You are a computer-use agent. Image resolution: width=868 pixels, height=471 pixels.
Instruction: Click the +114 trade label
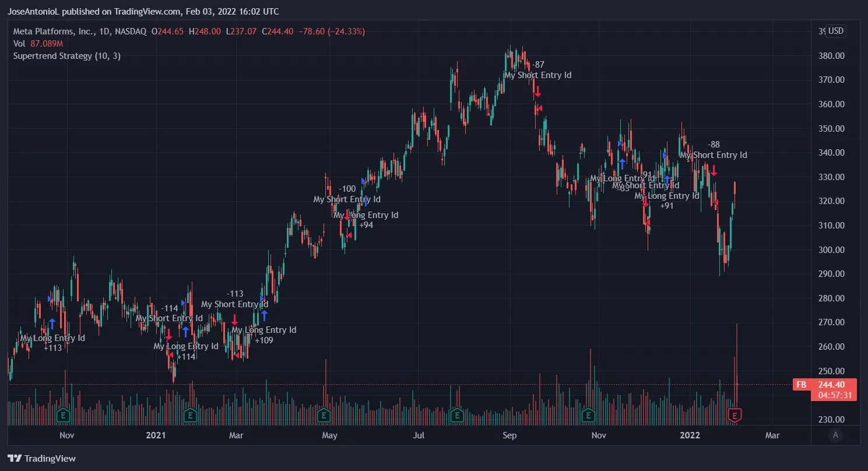(x=187, y=357)
